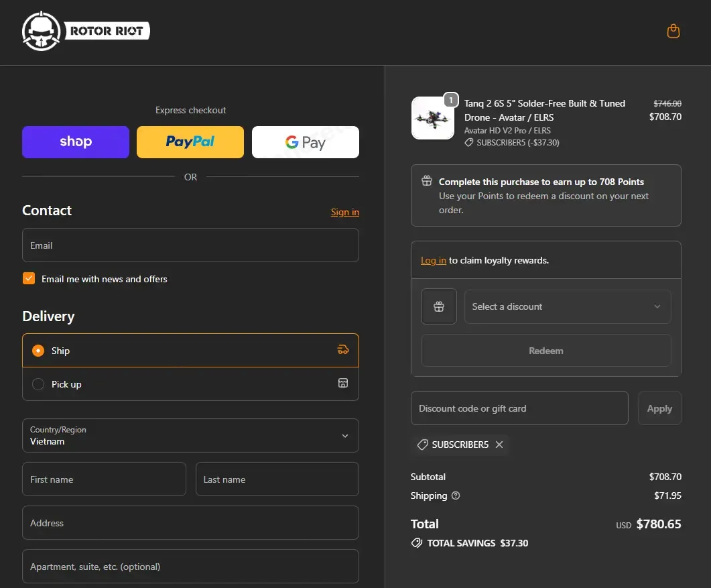Image resolution: width=711 pixels, height=588 pixels.
Task: Open the Sign in link
Action: [x=344, y=212]
